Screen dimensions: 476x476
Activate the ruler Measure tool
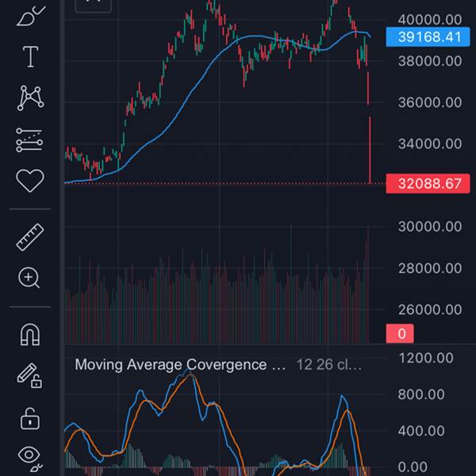tap(30, 237)
